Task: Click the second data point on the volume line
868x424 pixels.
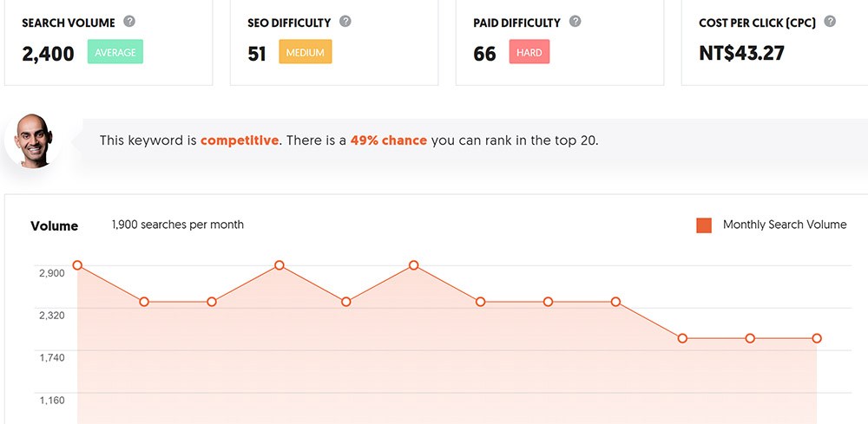Action: click(x=144, y=302)
